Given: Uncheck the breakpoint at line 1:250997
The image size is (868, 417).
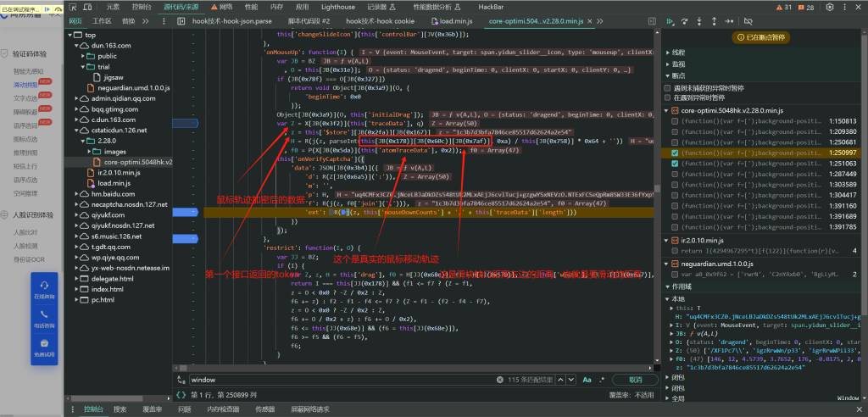Looking at the screenshot, I should [x=676, y=152].
